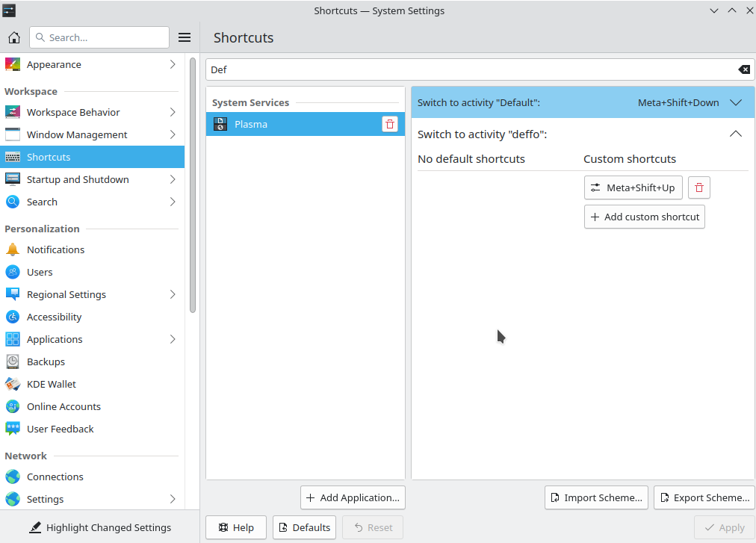Screen dimensions: 756x543
Task: Toggle Highlight Changed Settings
Action: pyautogui.click(x=100, y=527)
